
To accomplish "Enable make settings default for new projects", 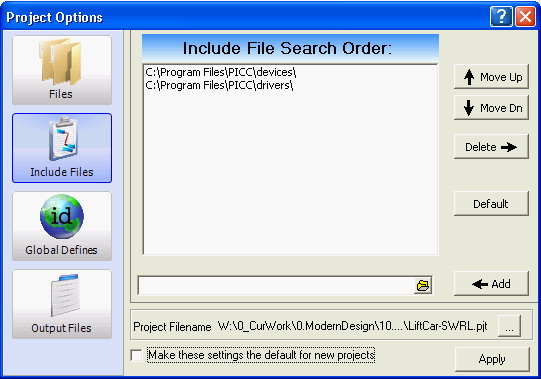I will [x=137, y=355].
